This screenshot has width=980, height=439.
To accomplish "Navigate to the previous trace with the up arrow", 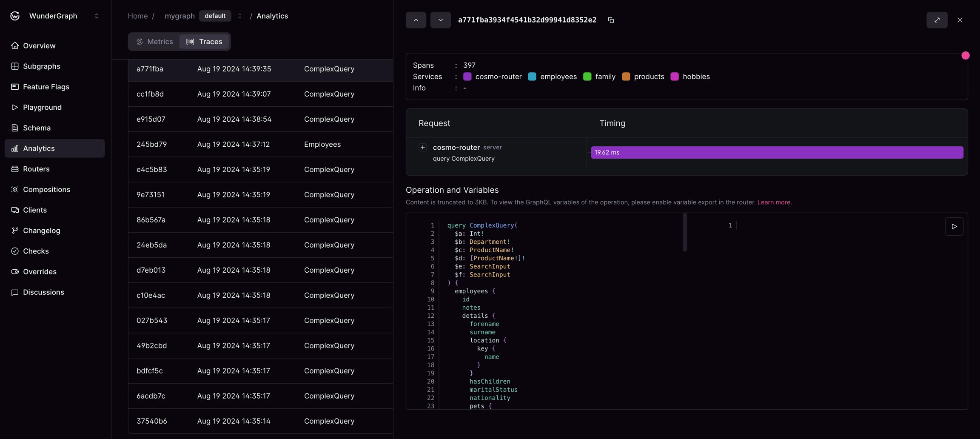I will click(x=416, y=20).
